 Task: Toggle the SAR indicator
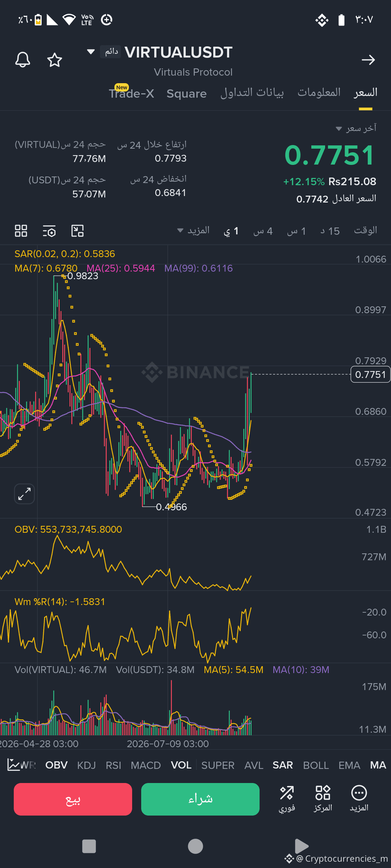(283, 765)
